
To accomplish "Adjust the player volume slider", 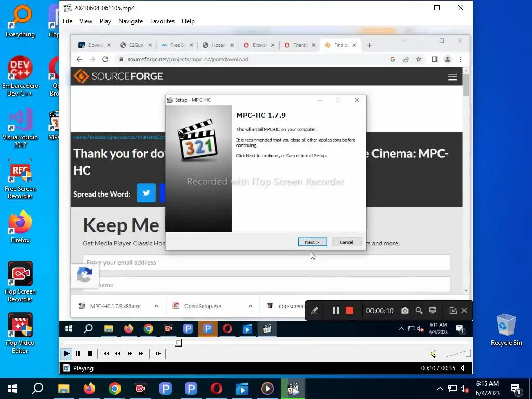I will tap(458, 354).
